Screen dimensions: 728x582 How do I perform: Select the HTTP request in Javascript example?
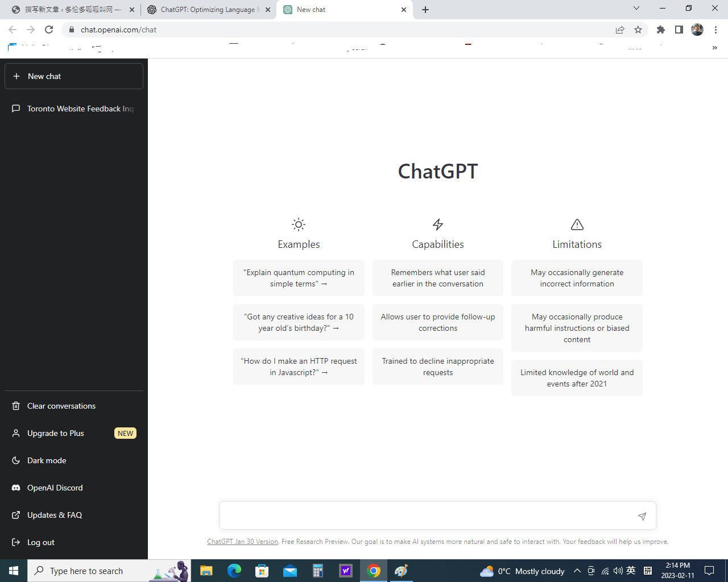coord(299,367)
